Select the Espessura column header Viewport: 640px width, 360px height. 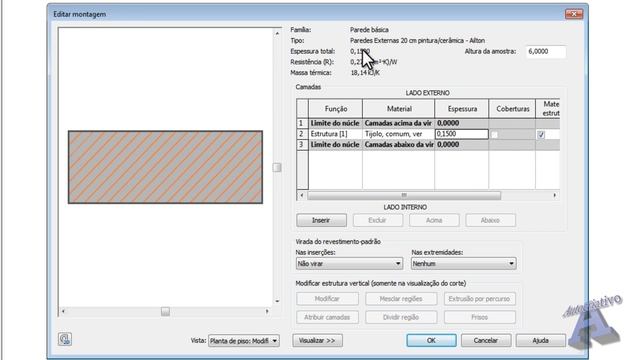click(462, 109)
